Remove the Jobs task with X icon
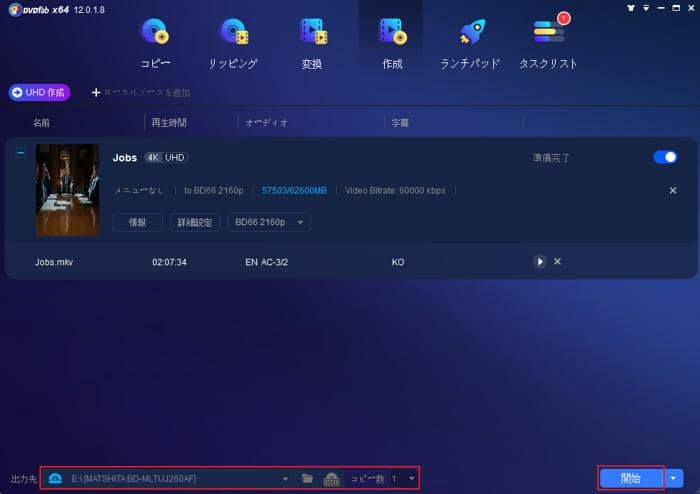 pyautogui.click(x=673, y=191)
